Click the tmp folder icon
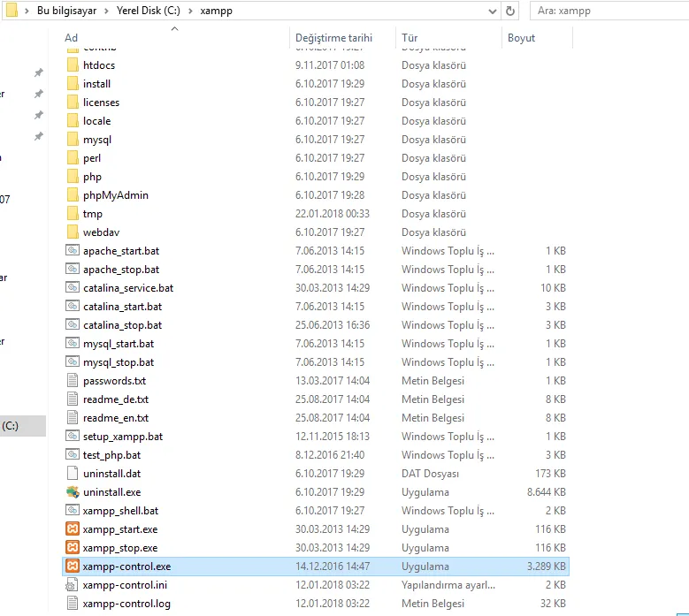 click(73, 213)
